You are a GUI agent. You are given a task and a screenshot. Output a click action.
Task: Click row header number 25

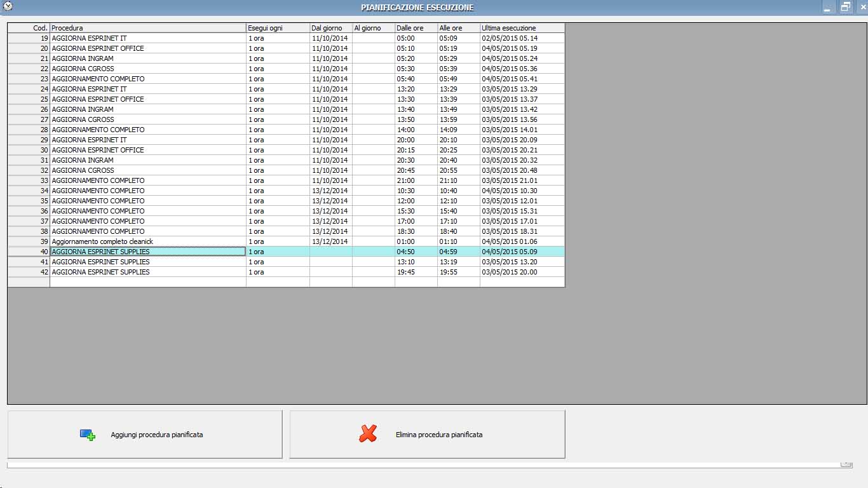pos(29,99)
